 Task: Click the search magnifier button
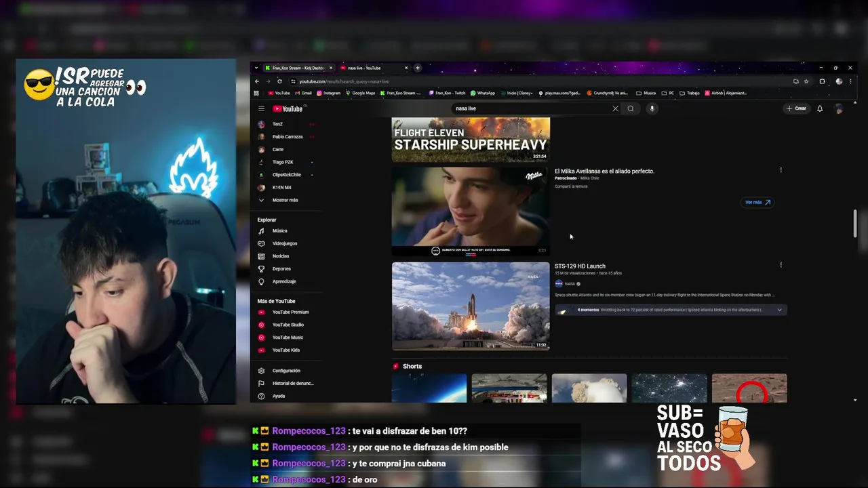[x=631, y=108]
